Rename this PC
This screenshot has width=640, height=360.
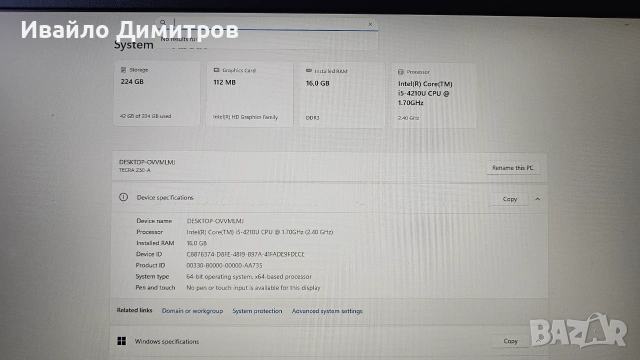click(x=513, y=168)
